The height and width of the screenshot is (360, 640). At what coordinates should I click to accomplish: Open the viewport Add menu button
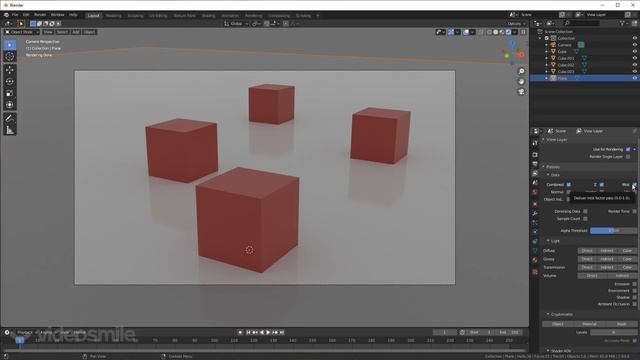click(x=76, y=32)
